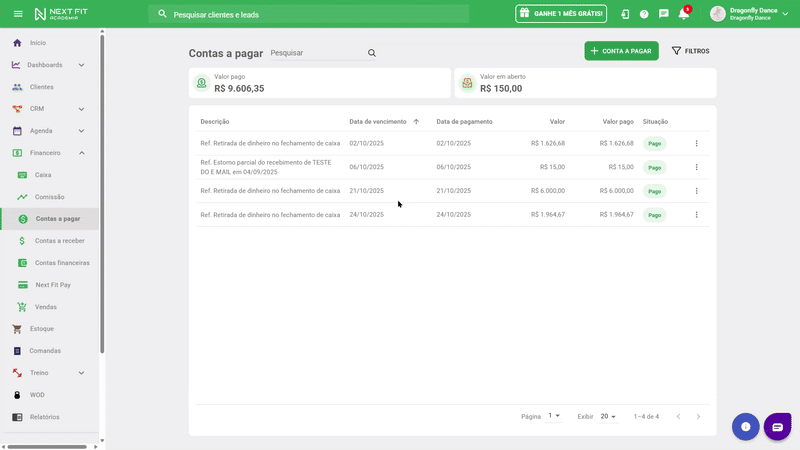Open Filtros button

click(x=690, y=51)
